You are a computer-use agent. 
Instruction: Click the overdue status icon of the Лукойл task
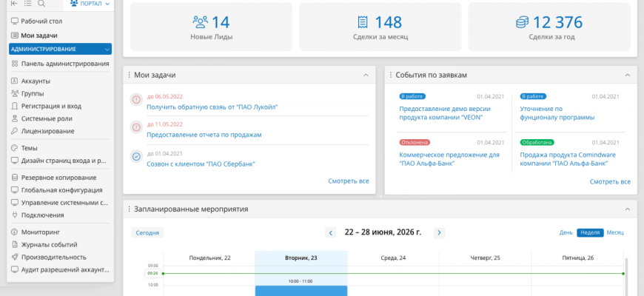[136, 100]
